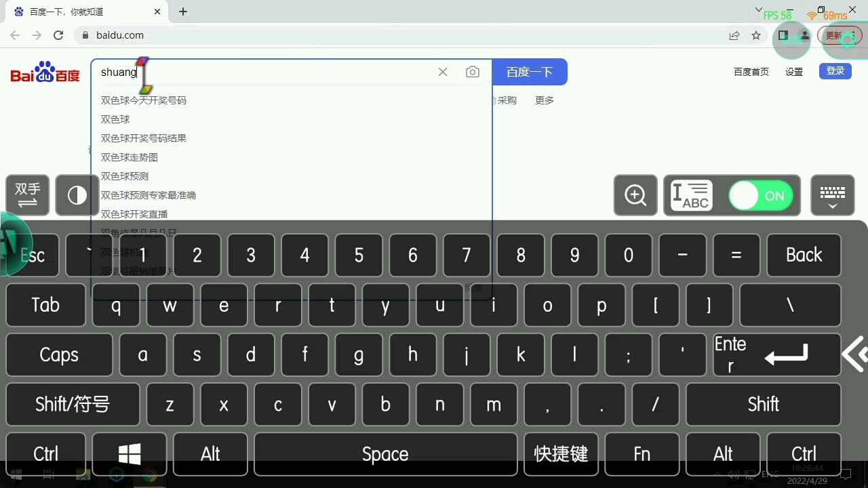
Task: Tap the equals key
Action: coord(736,255)
